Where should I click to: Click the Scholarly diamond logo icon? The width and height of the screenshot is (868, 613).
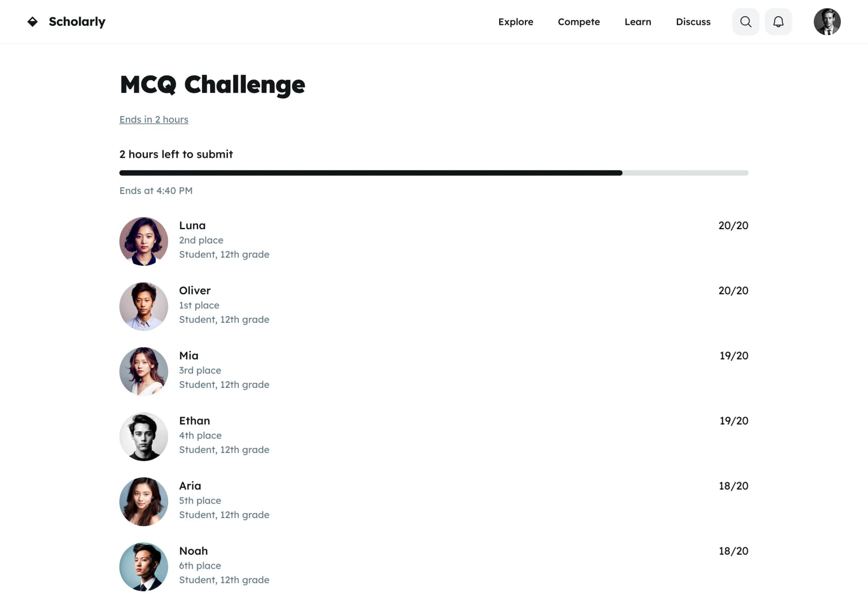(x=33, y=22)
